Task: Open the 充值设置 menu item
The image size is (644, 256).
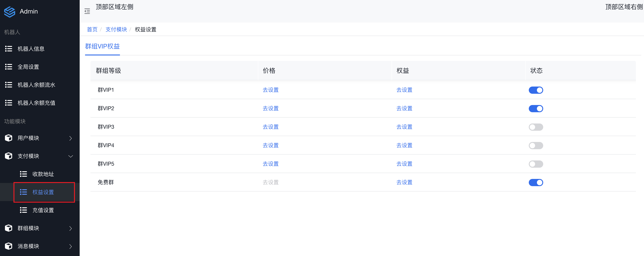Action: point(43,210)
